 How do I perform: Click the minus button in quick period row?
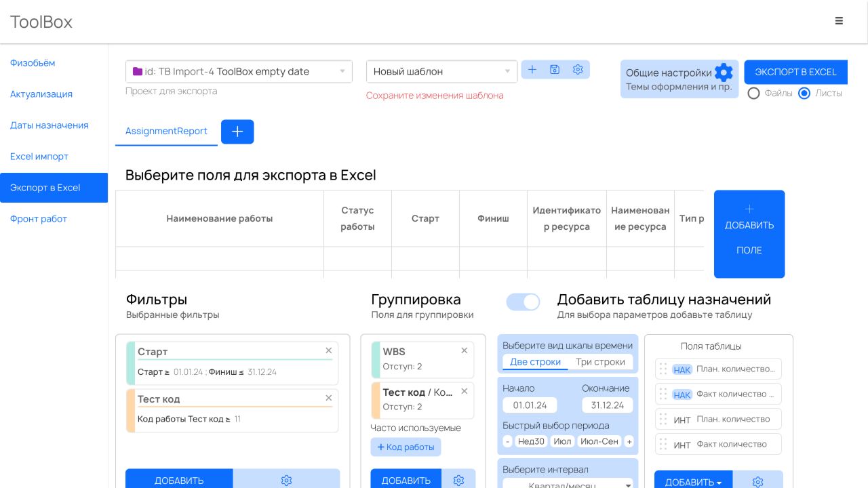click(x=508, y=441)
